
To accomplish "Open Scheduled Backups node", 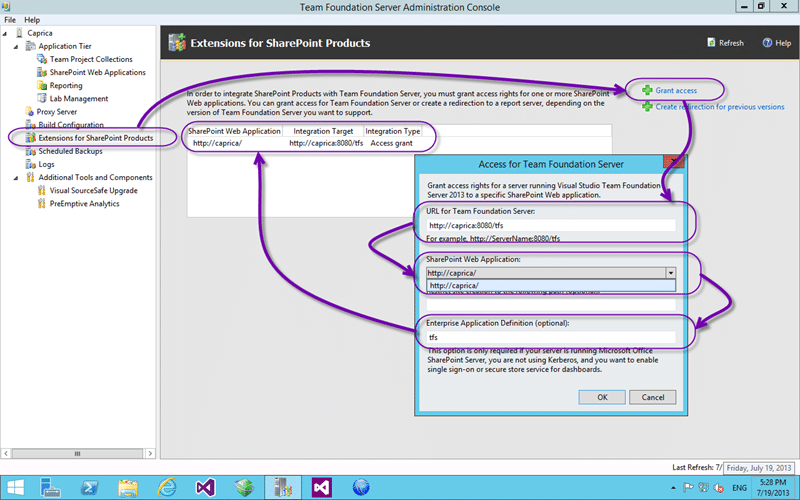I will (x=70, y=151).
